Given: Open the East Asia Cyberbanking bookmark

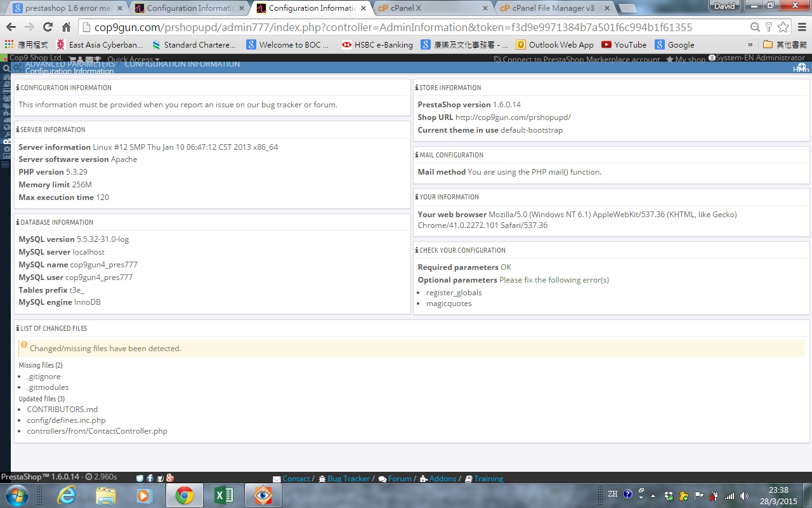Looking at the screenshot, I should click(100, 45).
